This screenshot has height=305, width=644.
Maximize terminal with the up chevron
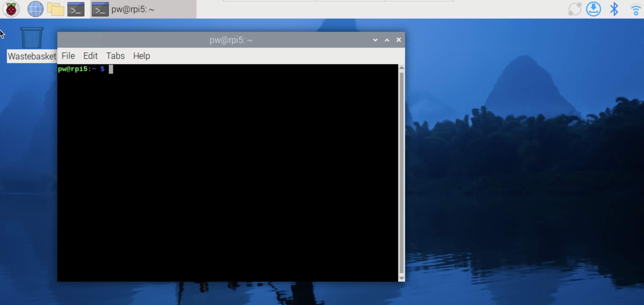387,40
